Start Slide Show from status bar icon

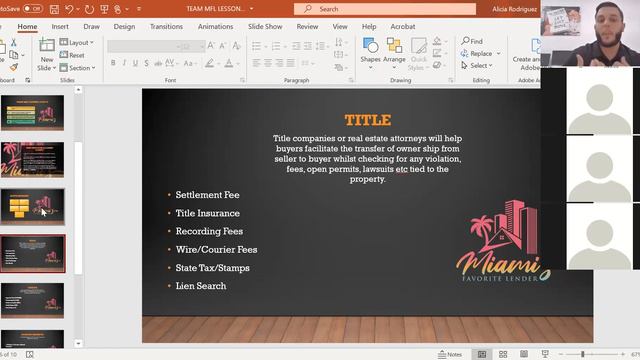point(545,354)
